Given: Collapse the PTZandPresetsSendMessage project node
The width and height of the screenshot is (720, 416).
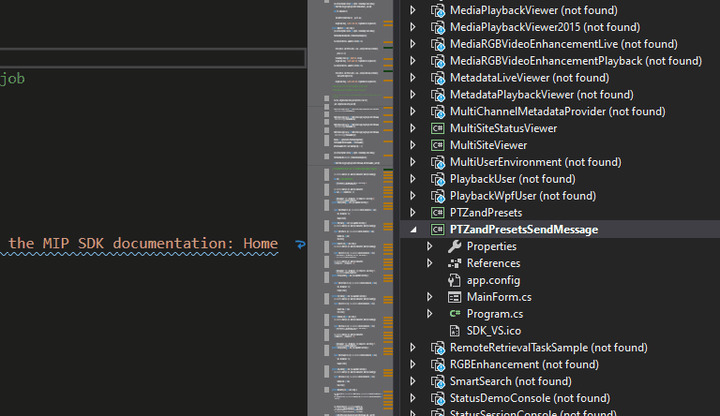Looking at the screenshot, I should tap(414, 230).
